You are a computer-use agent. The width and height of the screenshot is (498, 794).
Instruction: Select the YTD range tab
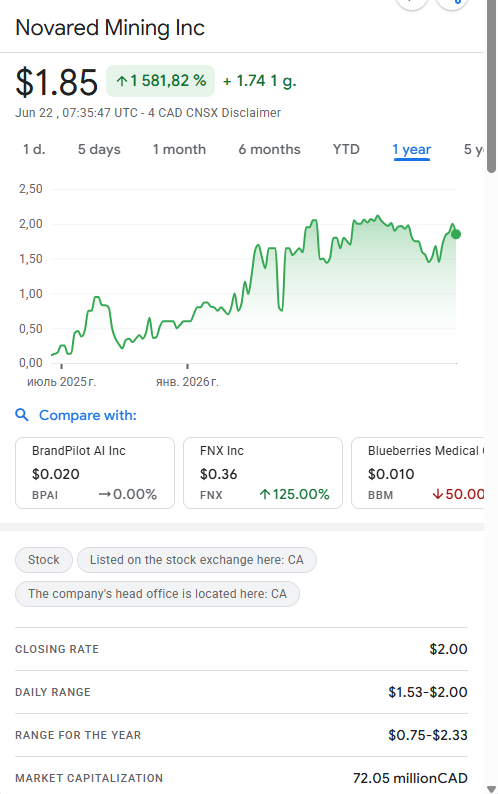(346, 149)
